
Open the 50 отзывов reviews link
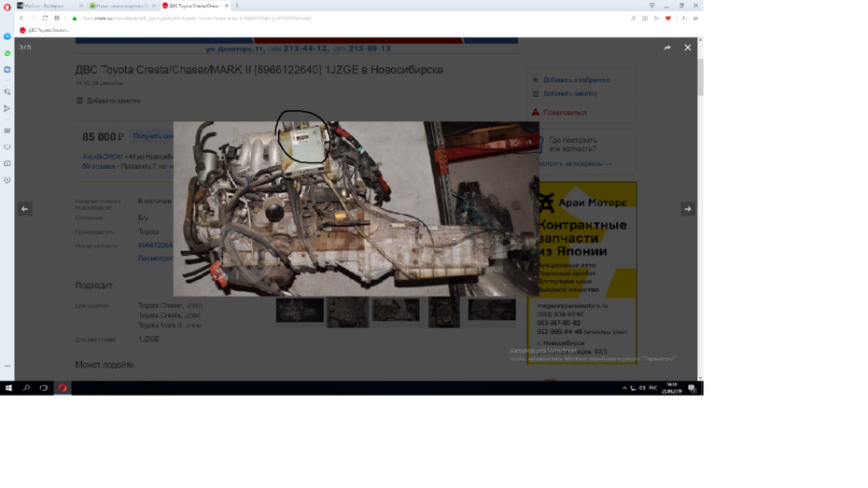click(99, 166)
